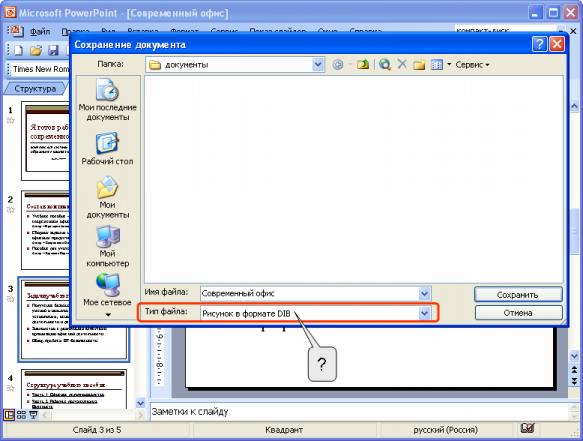Click the Имя файла text field
The image size is (583, 441).
(x=310, y=294)
